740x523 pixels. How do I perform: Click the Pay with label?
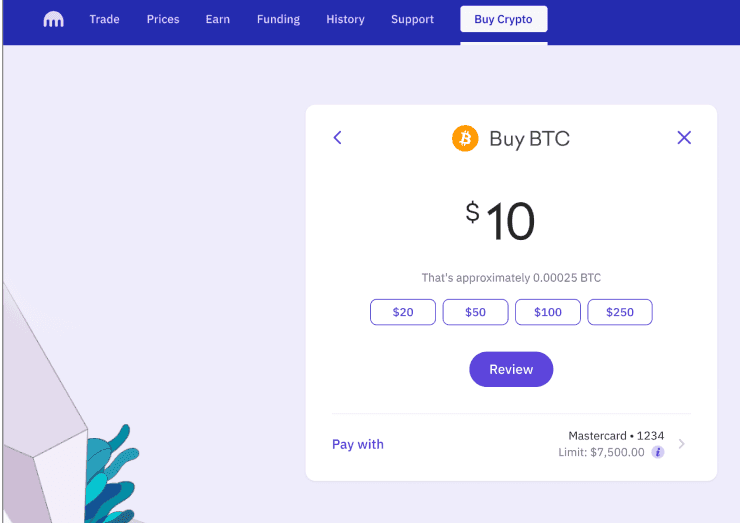pos(358,444)
